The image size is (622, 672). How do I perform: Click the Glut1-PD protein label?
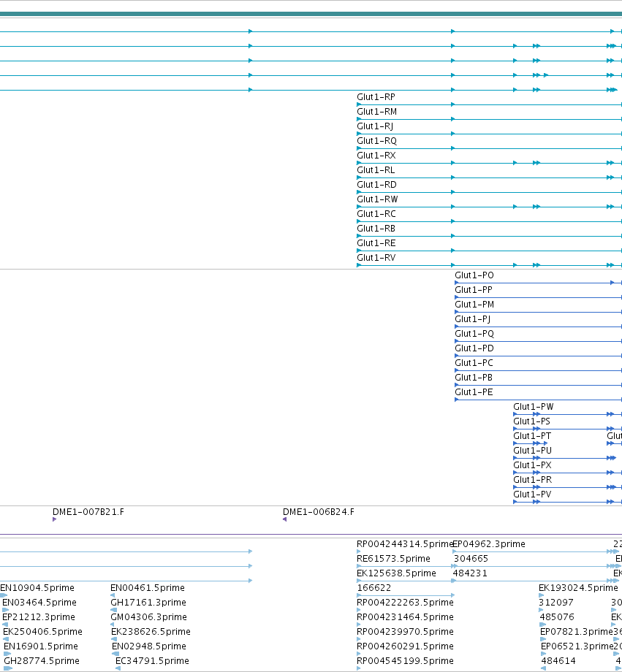(x=474, y=348)
